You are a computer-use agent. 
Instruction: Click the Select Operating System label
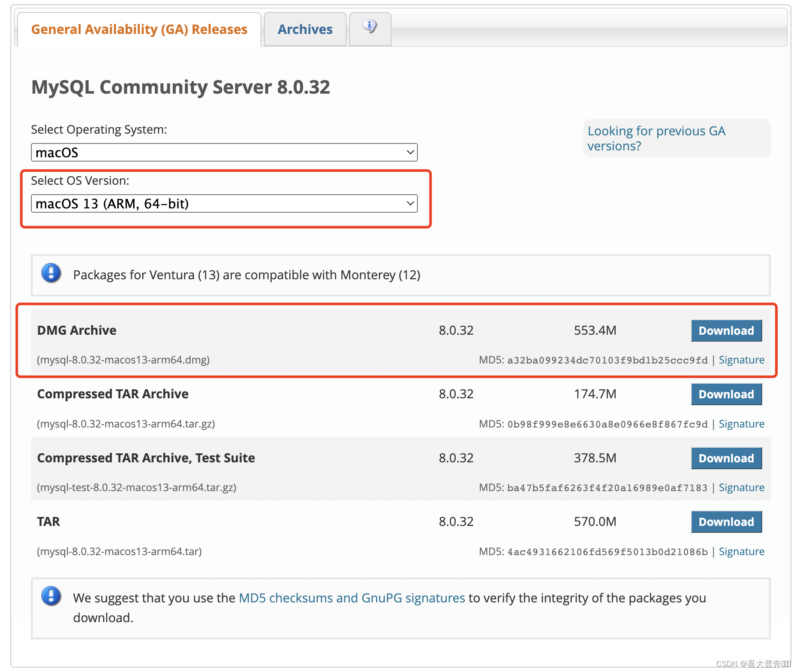99,130
